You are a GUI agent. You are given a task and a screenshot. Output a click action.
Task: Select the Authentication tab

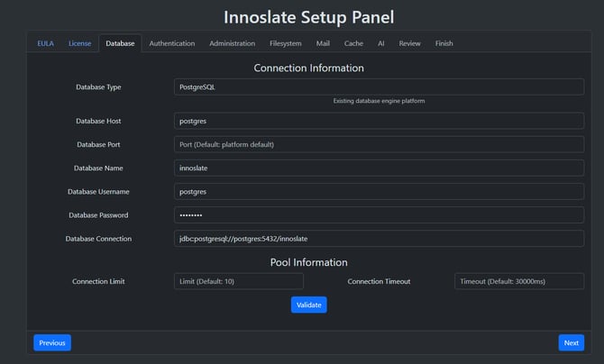(171, 43)
